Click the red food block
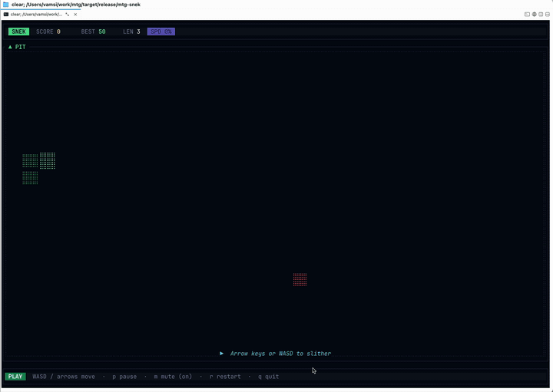 pyautogui.click(x=300, y=280)
